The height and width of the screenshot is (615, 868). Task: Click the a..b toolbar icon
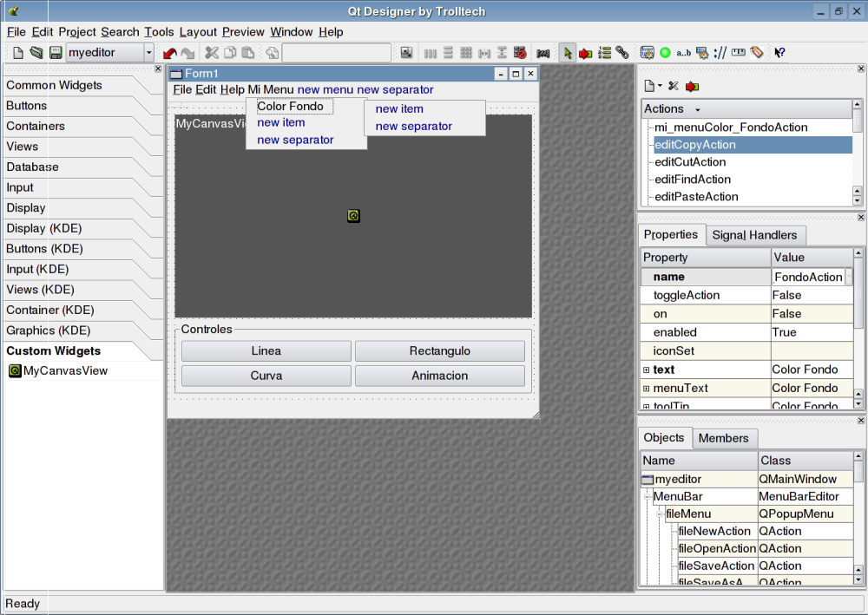tap(684, 53)
